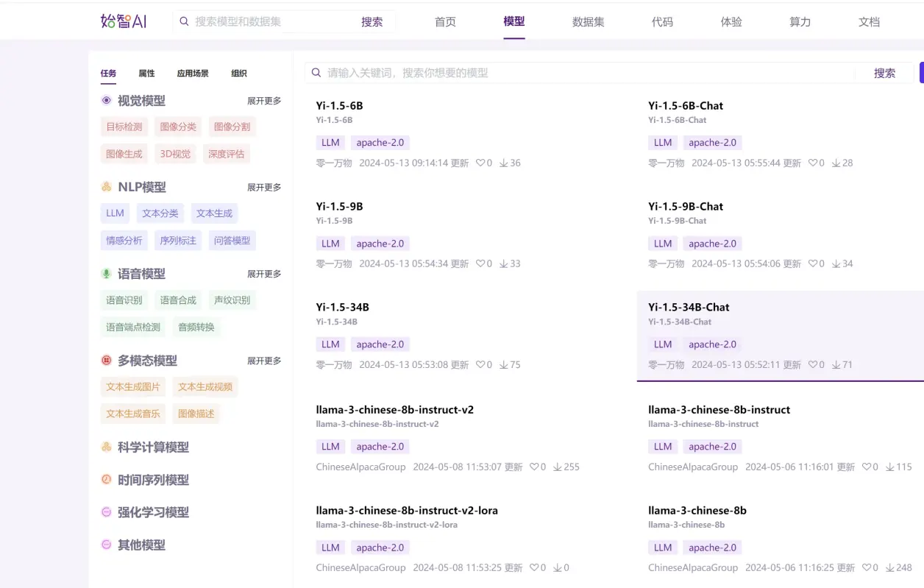Screen dimensions: 924x588
Task: Click download icon for llama-3-chinese-8b
Action: [x=890, y=567]
